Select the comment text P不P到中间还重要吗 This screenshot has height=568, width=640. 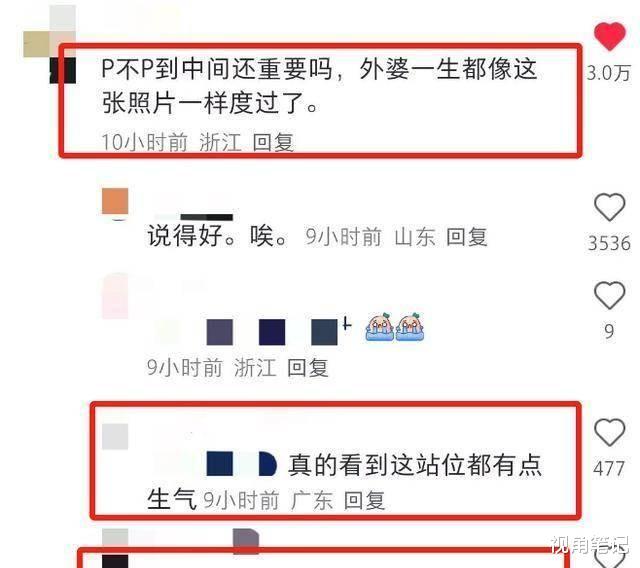click(x=217, y=69)
